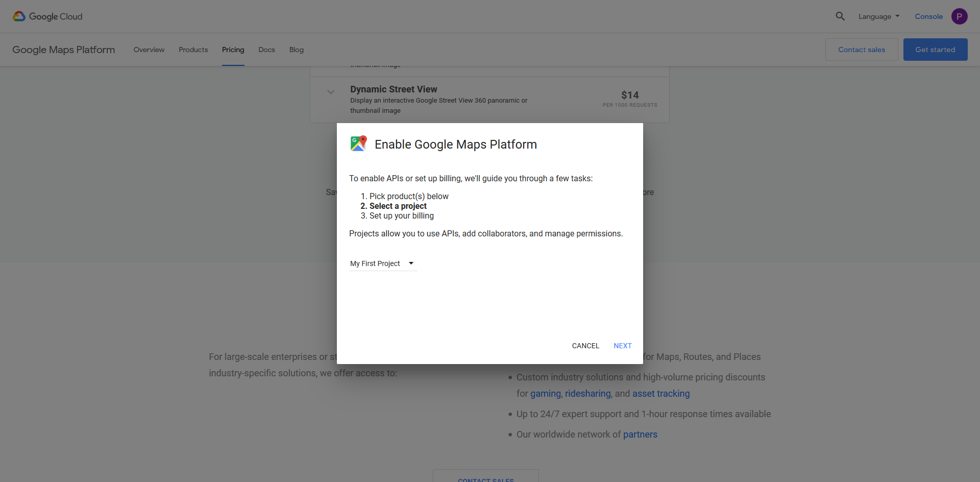The image size is (980, 482).
Task: Open the account avatar P
Action: pyautogui.click(x=959, y=16)
